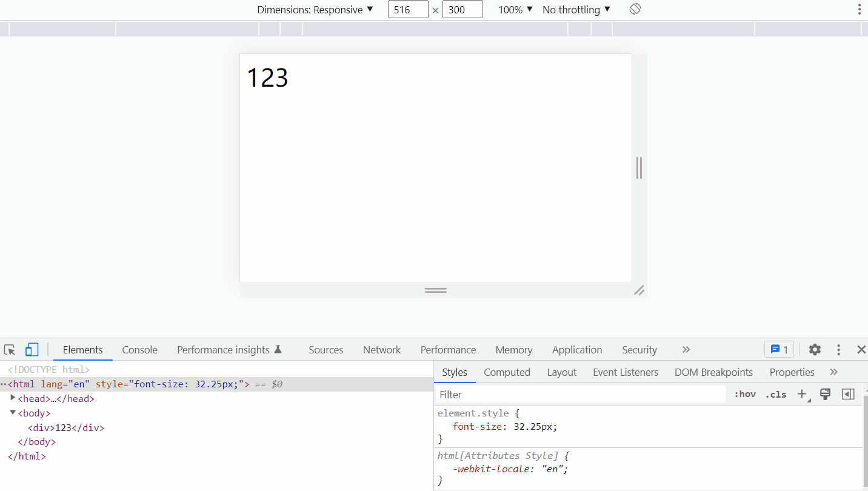Expand the head element node
Viewport: 868px width, 491px height.
pos(13,398)
